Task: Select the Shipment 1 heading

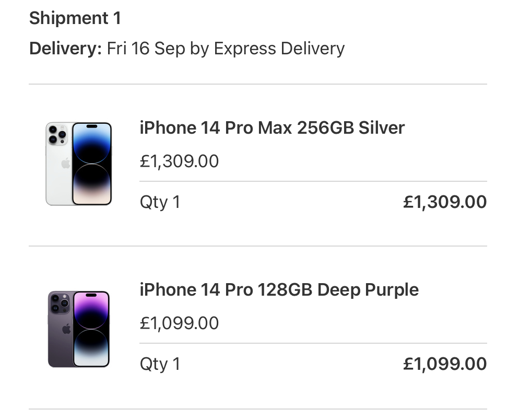Action: coord(75,18)
